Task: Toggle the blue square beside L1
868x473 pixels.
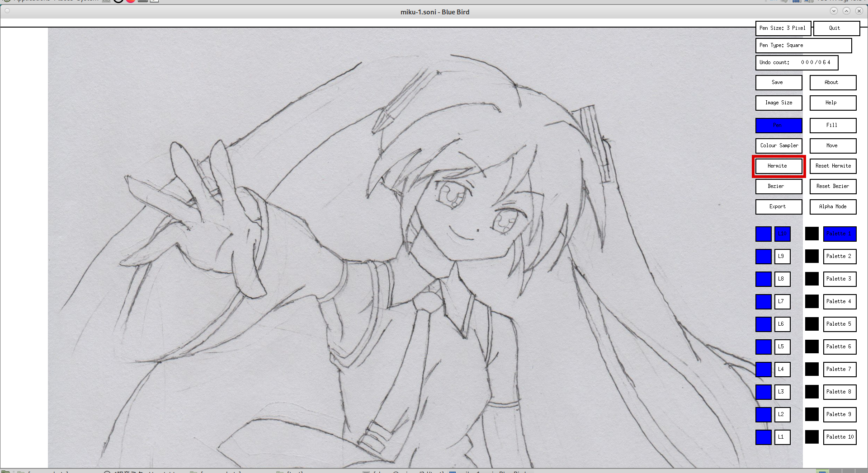Action: tap(764, 437)
